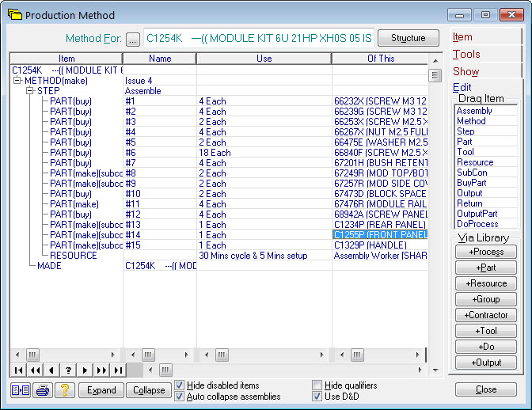The width and height of the screenshot is (532, 410).
Task: Click the Item column horizontal scrollbar thumb
Action: point(32,355)
